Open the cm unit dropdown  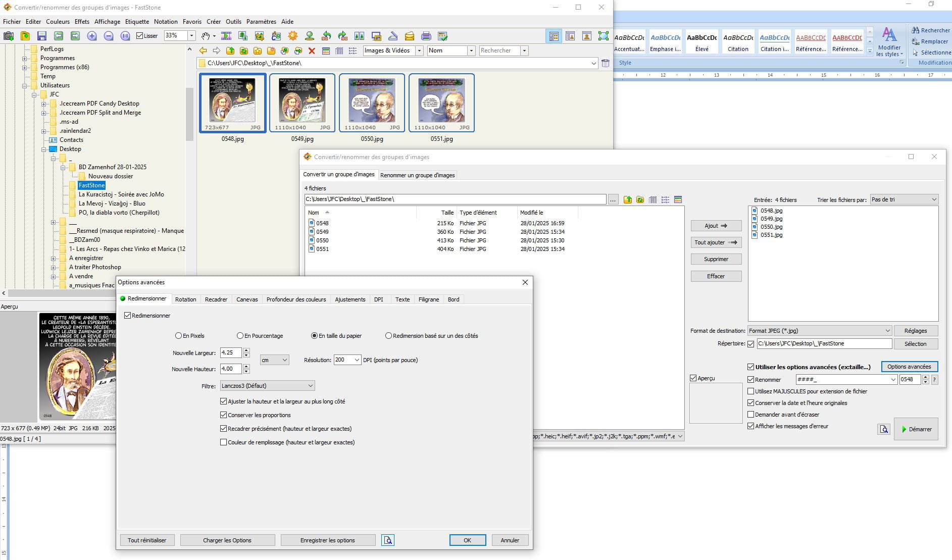coord(274,360)
